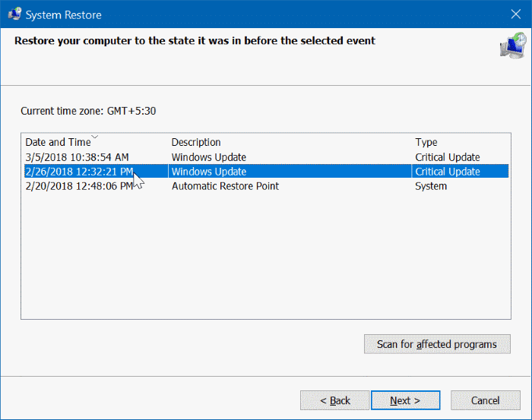Proceed with the Next button
The height and width of the screenshot is (420, 532).
click(405, 400)
